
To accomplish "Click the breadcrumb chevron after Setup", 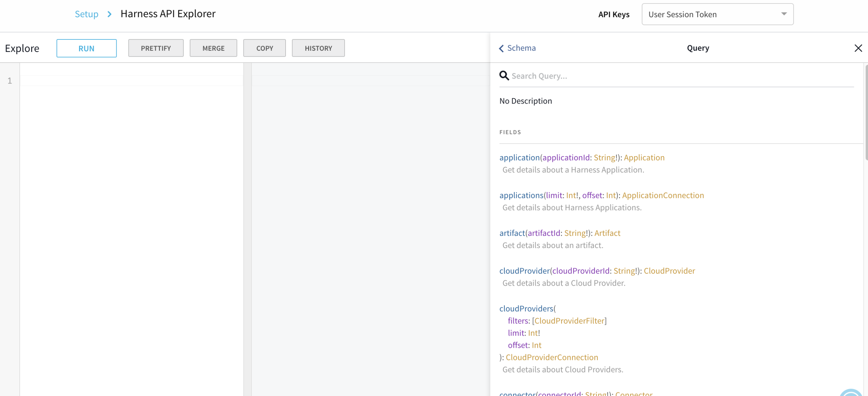I will click(109, 14).
